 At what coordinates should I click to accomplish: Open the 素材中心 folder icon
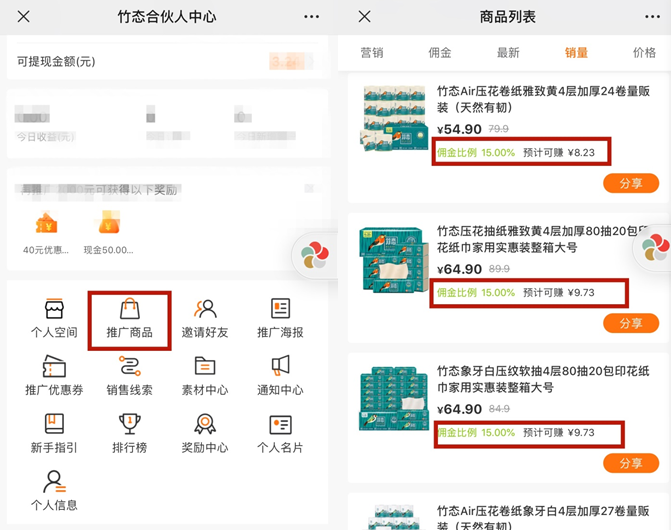point(205,376)
